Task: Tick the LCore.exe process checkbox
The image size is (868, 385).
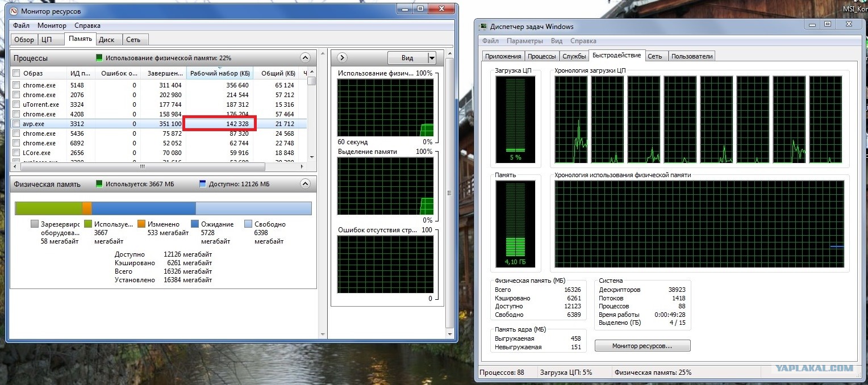Action: [16, 153]
